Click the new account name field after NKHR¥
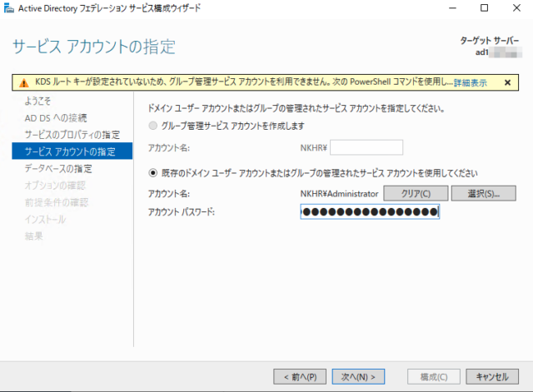Image resolution: width=533 pixels, height=392 pixels. (366, 147)
